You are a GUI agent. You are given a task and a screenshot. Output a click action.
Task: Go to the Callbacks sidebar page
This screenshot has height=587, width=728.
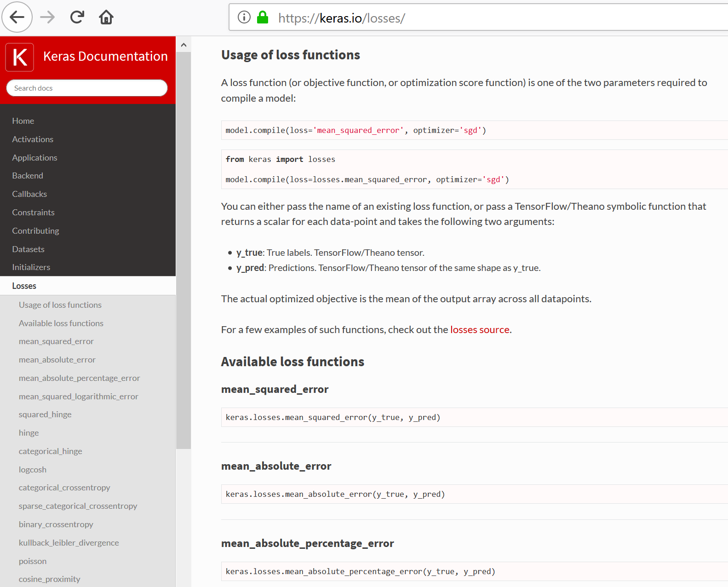(29, 194)
